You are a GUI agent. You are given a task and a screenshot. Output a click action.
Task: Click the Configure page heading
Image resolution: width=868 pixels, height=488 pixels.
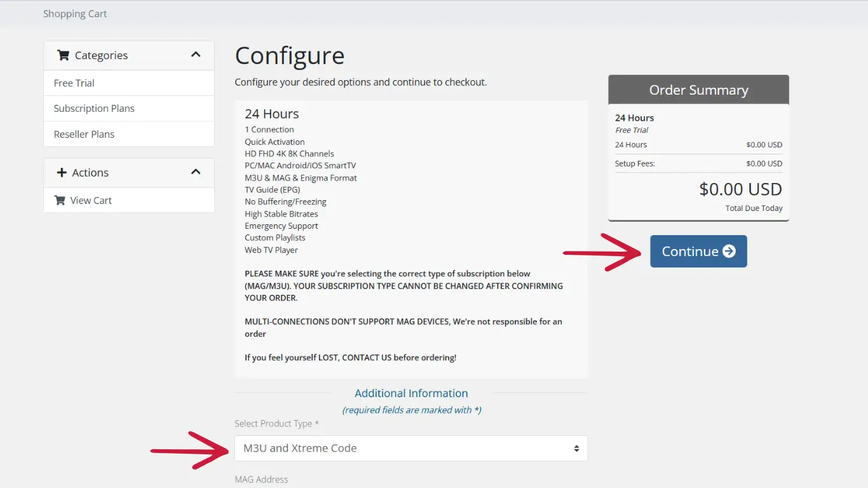click(x=290, y=56)
